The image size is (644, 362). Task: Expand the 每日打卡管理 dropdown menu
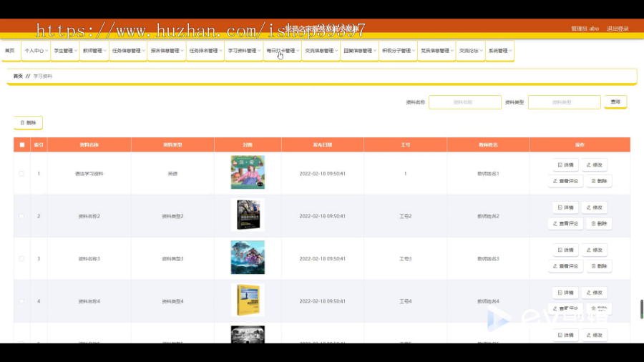click(x=283, y=51)
